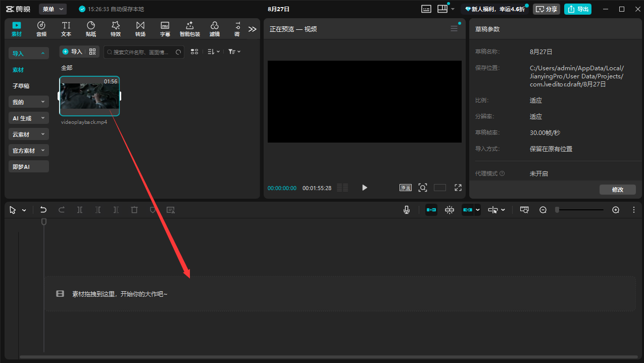
Task: Click the 修改 button in draft parameters
Action: (x=617, y=190)
